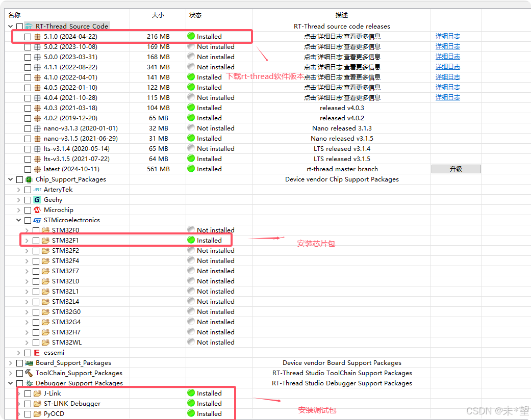This screenshot has width=531, height=420.
Task: Open 详细日志 link for version 5.0.2
Action: point(448,46)
